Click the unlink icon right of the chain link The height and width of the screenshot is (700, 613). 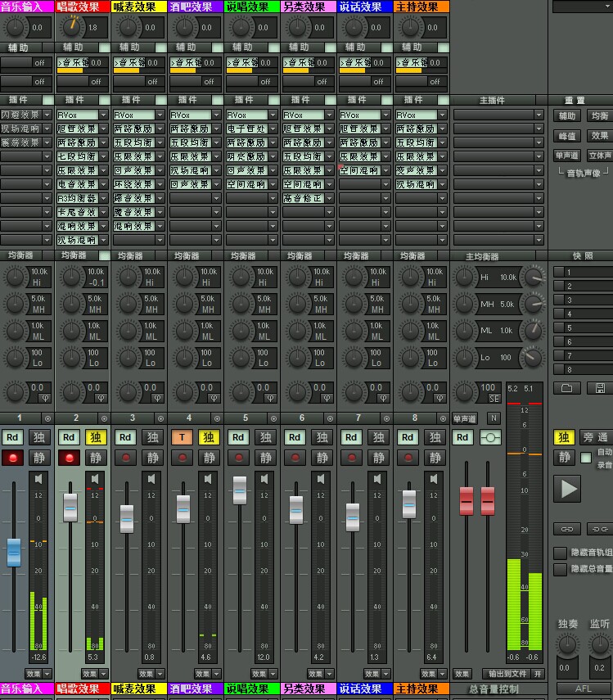coord(600,529)
